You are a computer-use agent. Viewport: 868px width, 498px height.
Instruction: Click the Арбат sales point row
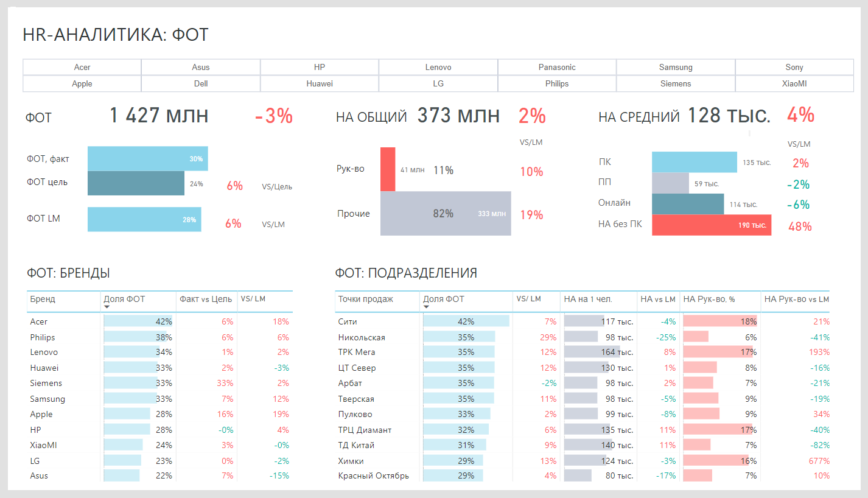[583, 384]
